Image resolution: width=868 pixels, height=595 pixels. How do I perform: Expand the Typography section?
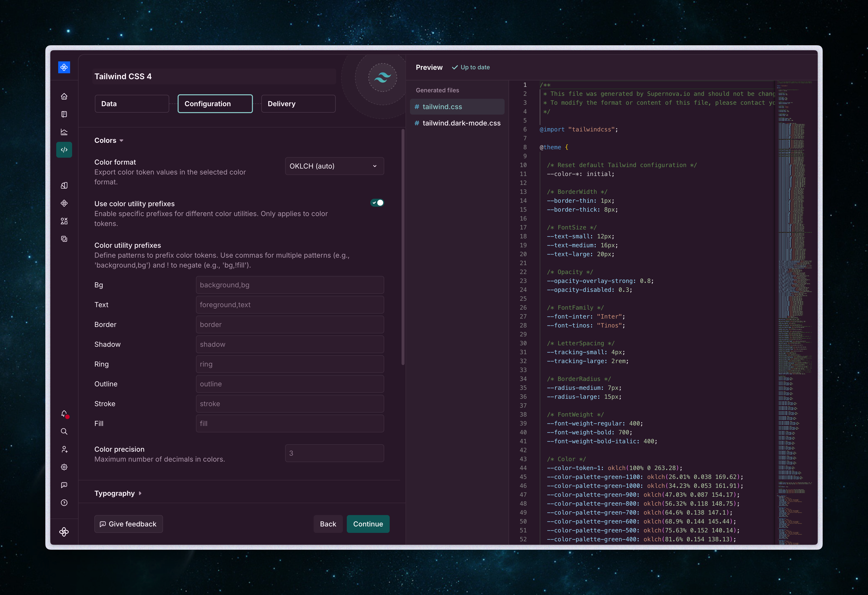pos(118,493)
